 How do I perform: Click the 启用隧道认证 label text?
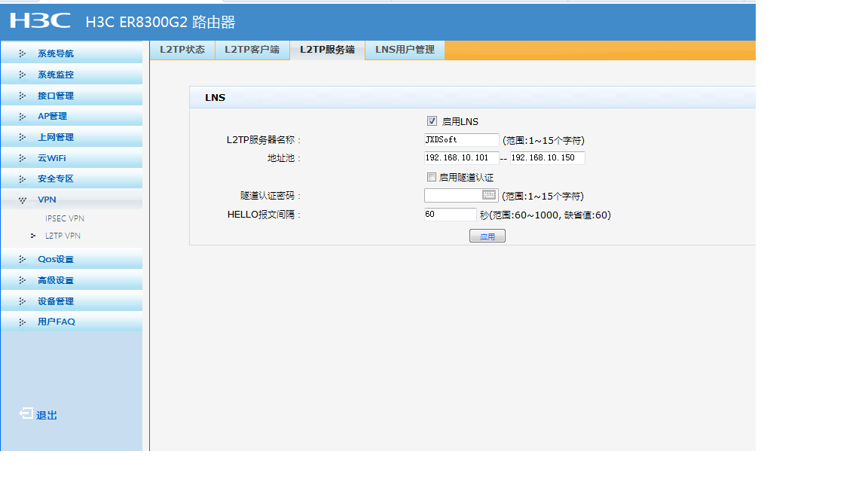466,178
